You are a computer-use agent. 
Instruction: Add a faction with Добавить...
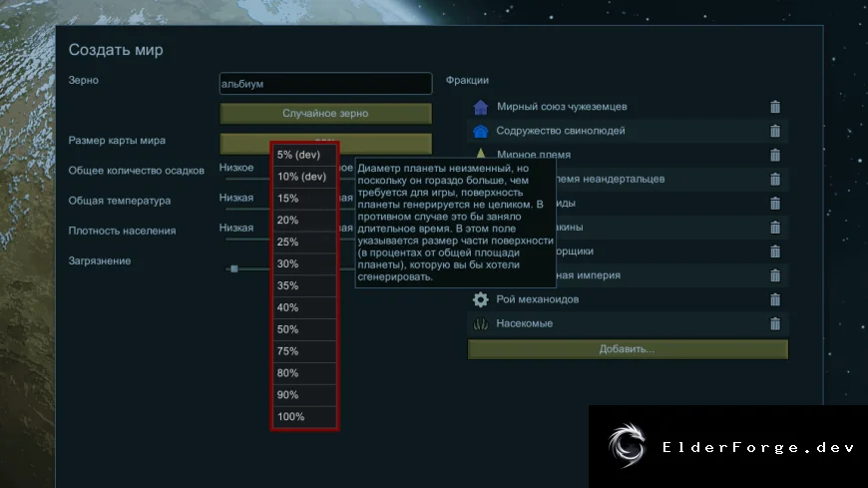tap(628, 349)
